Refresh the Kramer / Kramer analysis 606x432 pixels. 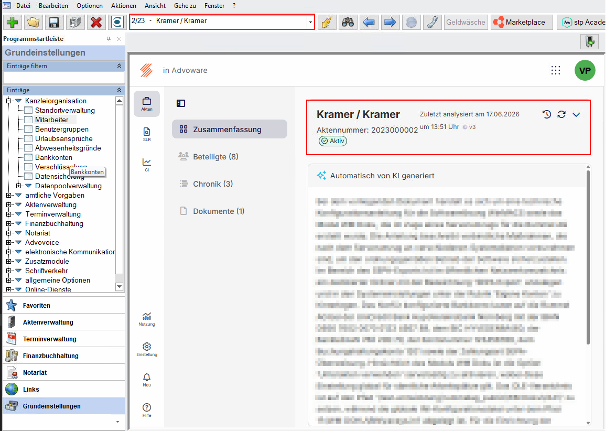(x=562, y=114)
